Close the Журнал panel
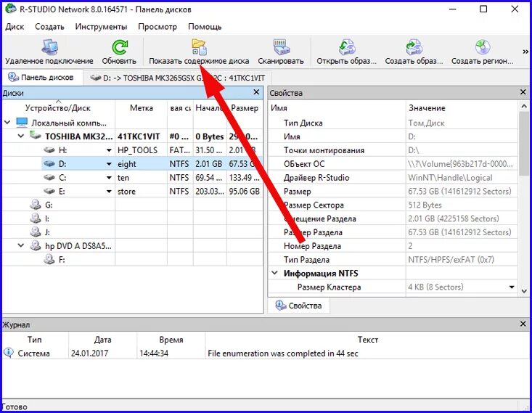 coord(523,324)
